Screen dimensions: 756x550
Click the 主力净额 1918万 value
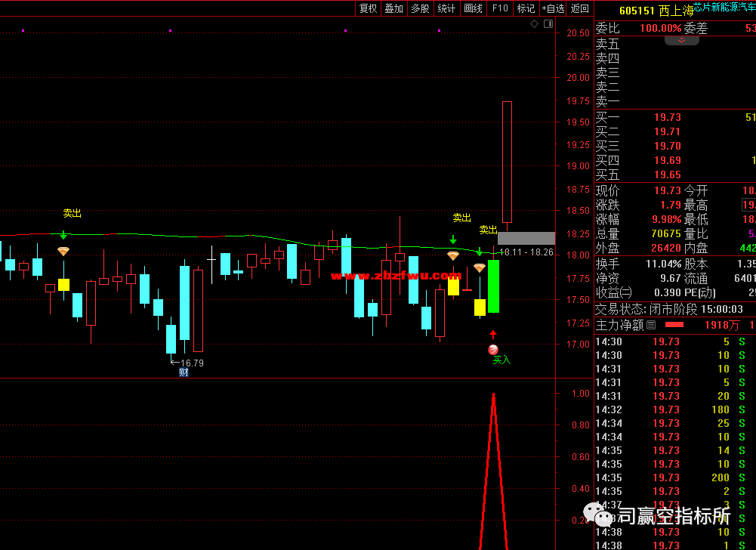click(x=722, y=325)
